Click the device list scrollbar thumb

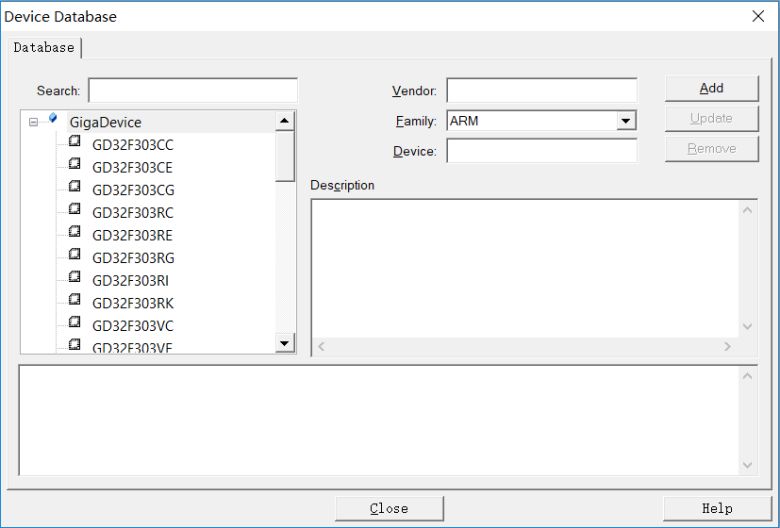[285, 156]
